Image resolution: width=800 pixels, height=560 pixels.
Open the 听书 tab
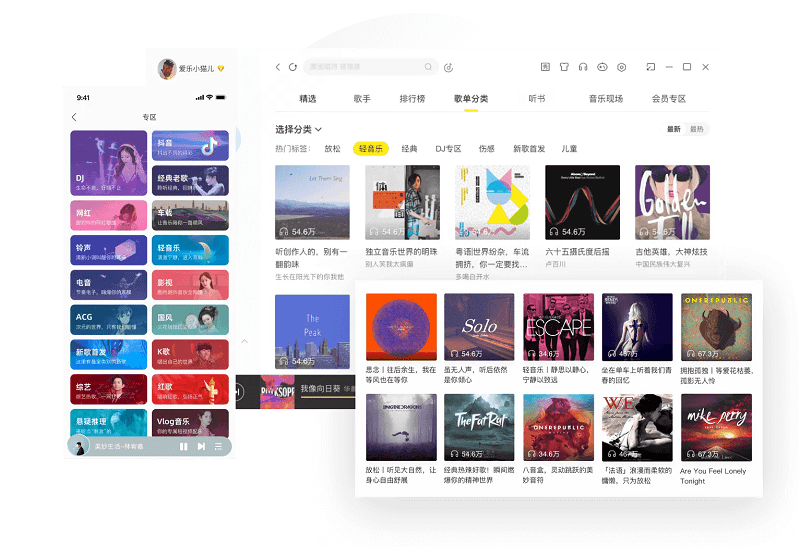[537, 98]
